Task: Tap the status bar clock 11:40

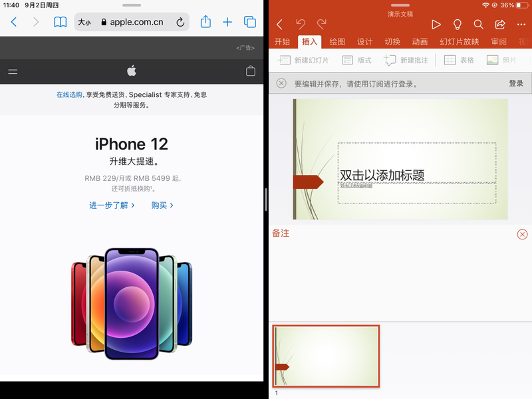Action: click(11, 5)
